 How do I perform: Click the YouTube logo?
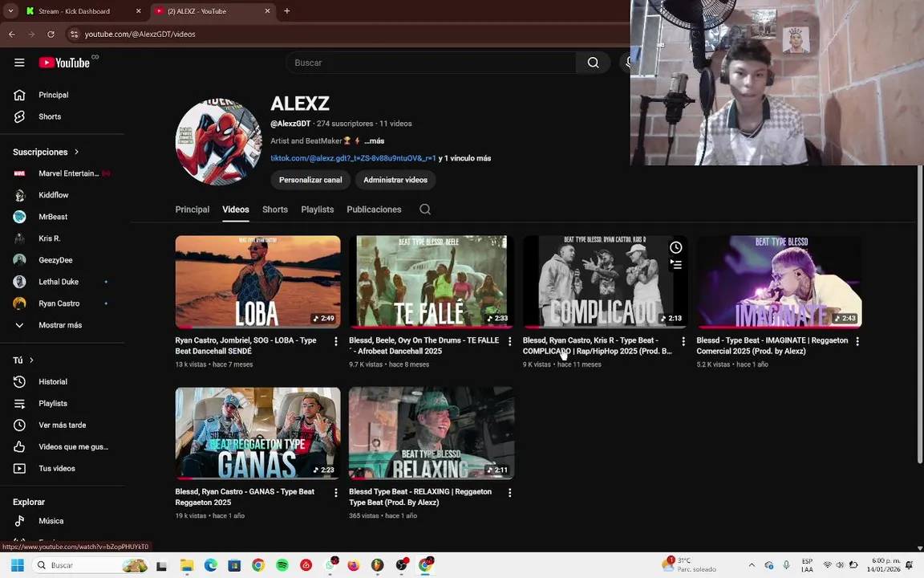64,63
